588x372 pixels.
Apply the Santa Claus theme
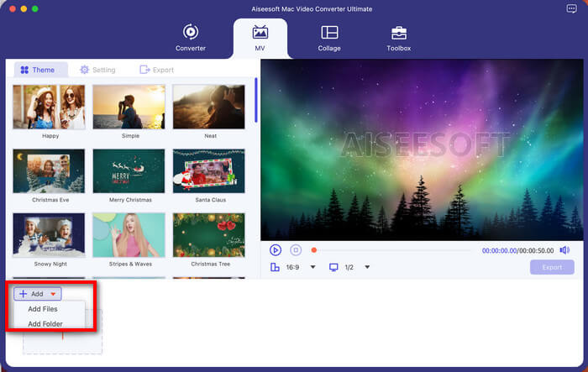tap(209, 171)
